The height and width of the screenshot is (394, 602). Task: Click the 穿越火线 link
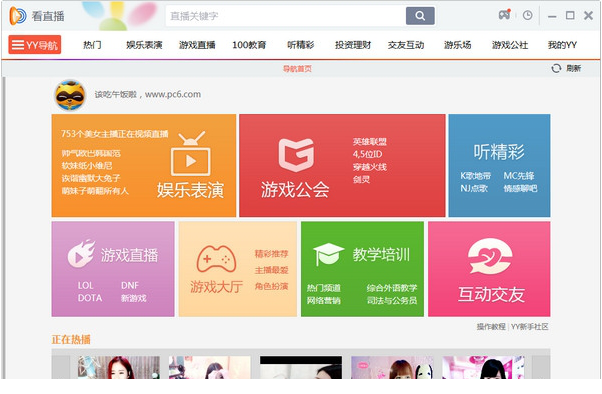pos(369,167)
